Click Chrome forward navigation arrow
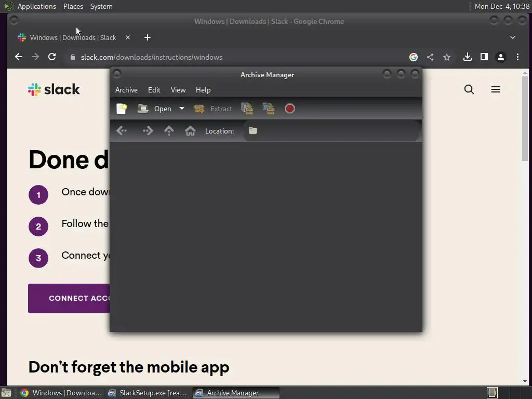The image size is (532, 399). pyautogui.click(x=35, y=57)
